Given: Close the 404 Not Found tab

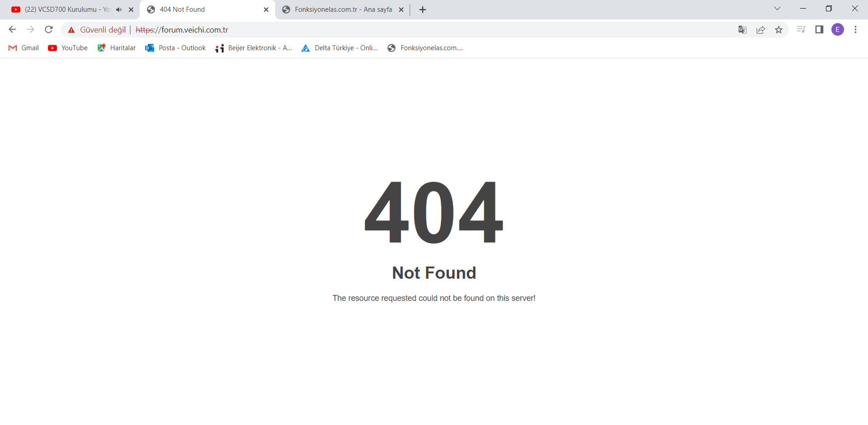Looking at the screenshot, I should pyautogui.click(x=266, y=9).
